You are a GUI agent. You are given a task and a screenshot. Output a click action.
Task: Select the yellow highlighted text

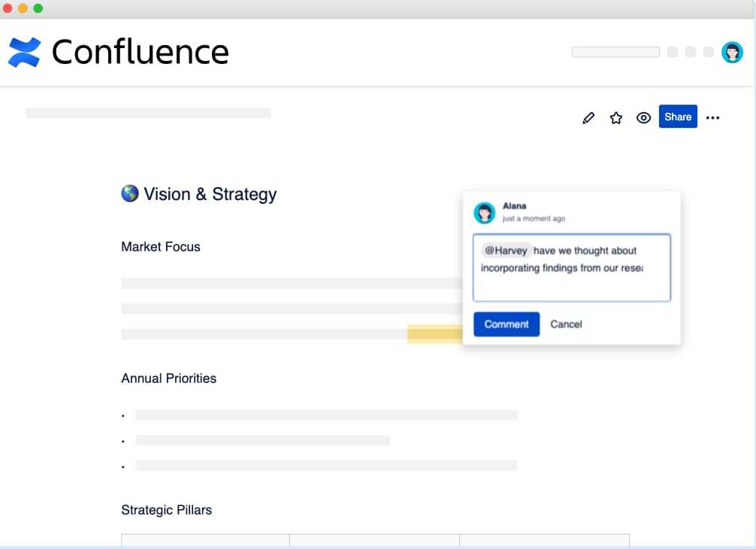(435, 334)
